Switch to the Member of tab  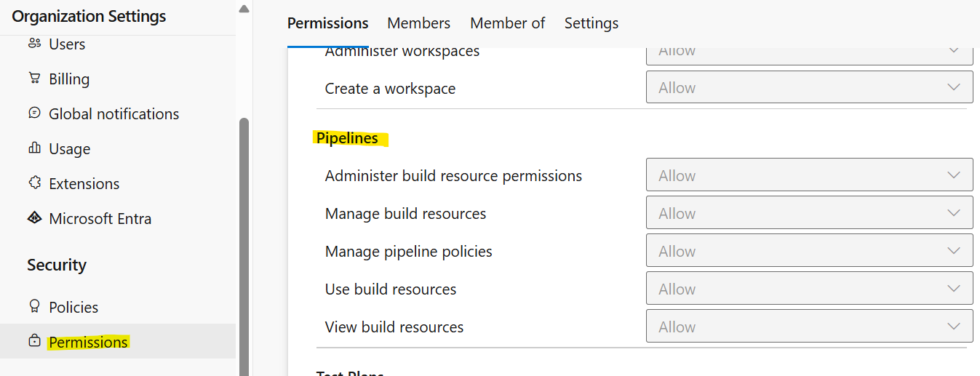point(507,23)
